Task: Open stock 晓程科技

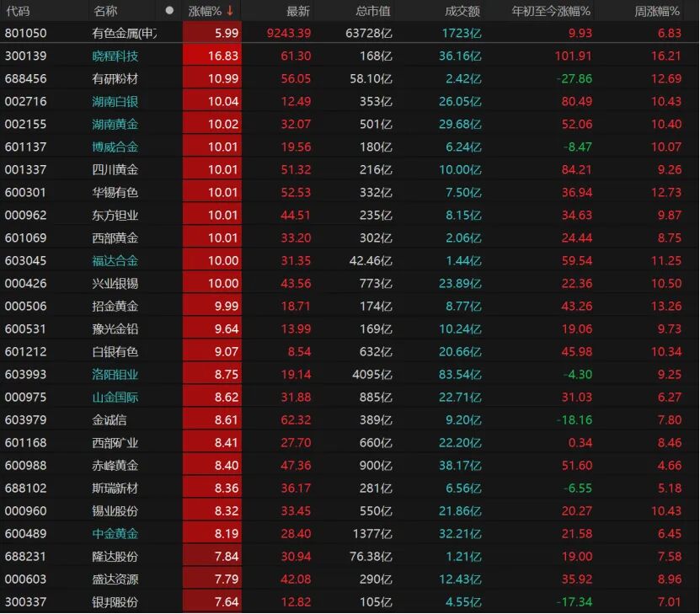Action: [x=115, y=56]
